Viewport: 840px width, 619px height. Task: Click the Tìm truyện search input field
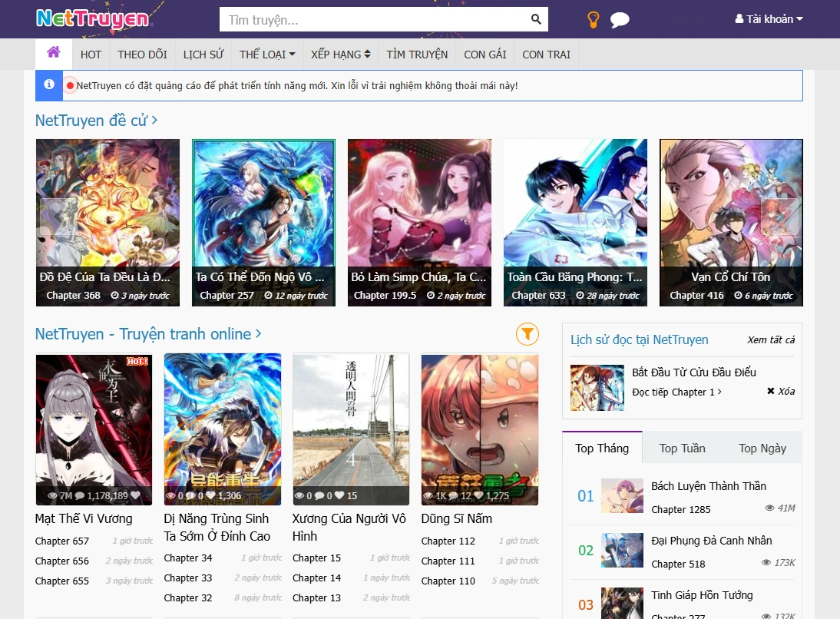(376, 20)
